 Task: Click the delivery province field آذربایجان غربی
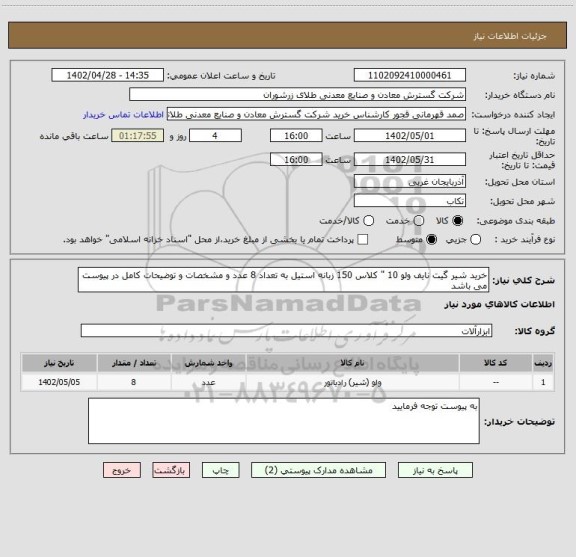(x=410, y=182)
